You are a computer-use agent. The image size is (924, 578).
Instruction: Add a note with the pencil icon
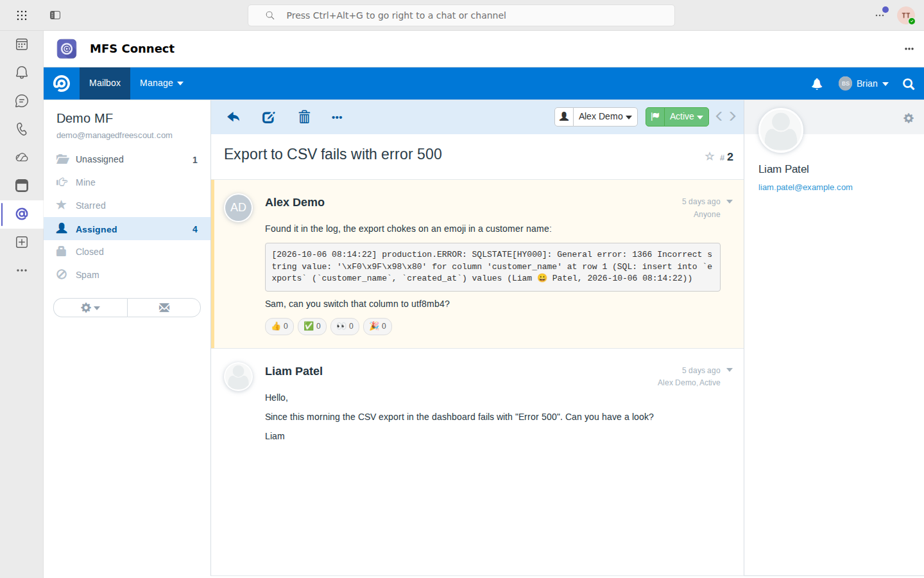click(269, 117)
